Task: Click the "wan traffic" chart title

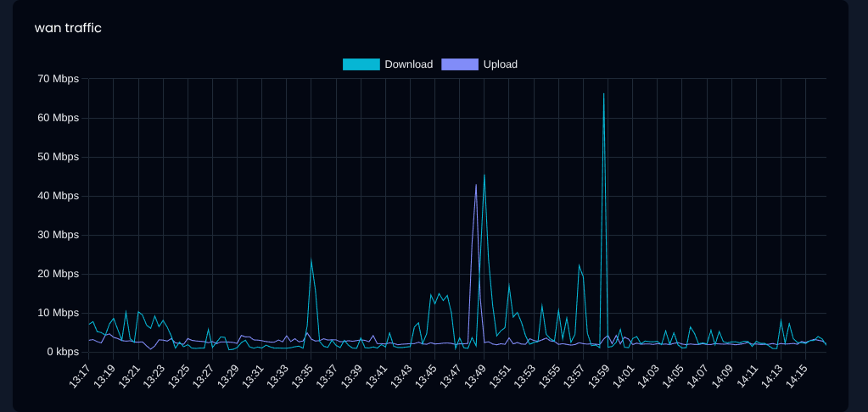Action: point(68,28)
